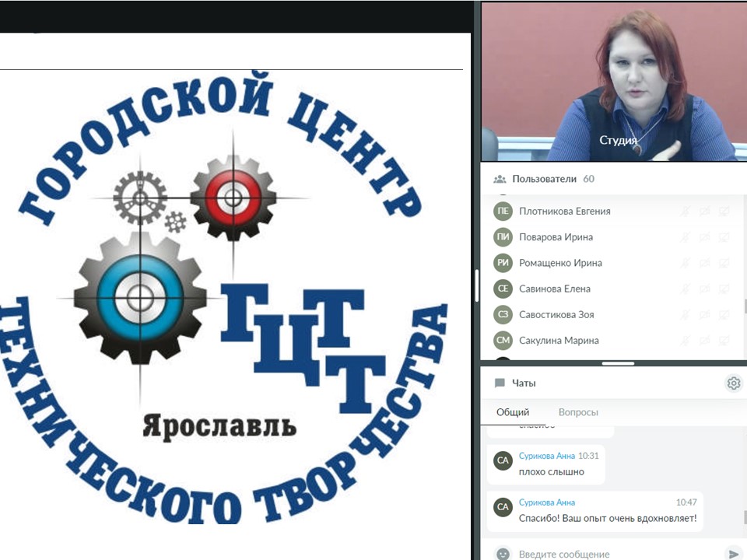
Task: Open Сурикова Анна profile from 10:31 message
Action: tap(547, 456)
